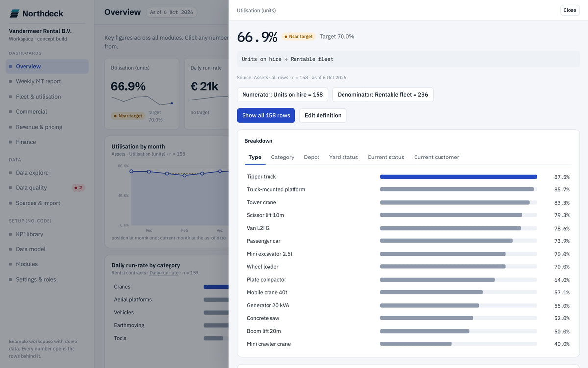Viewport: 588px width, 368px height.
Task: Click the Utilisation (units) link under Utilisation by month
Action: tap(147, 154)
